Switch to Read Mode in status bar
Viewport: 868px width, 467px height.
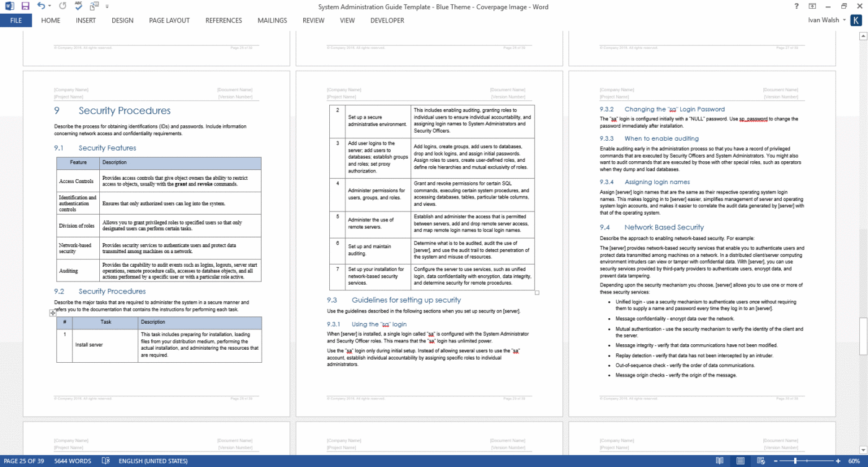click(720, 461)
